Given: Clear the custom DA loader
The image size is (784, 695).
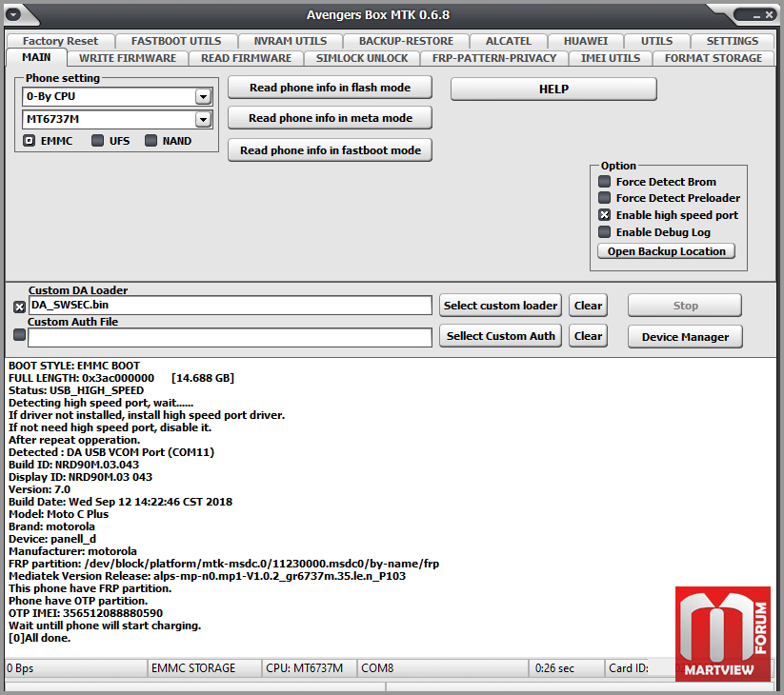Looking at the screenshot, I should tap(588, 306).
